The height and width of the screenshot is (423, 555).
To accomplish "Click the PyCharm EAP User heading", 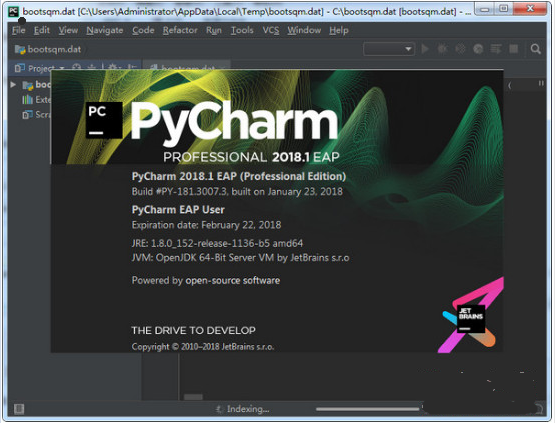I will coord(178,210).
